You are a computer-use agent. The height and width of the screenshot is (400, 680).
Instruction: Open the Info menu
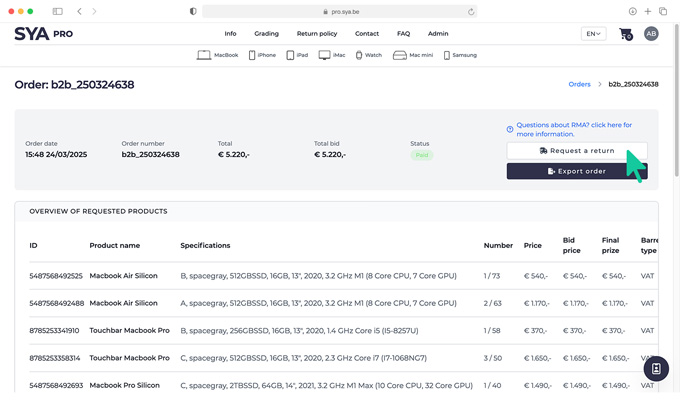click(230, 33)
